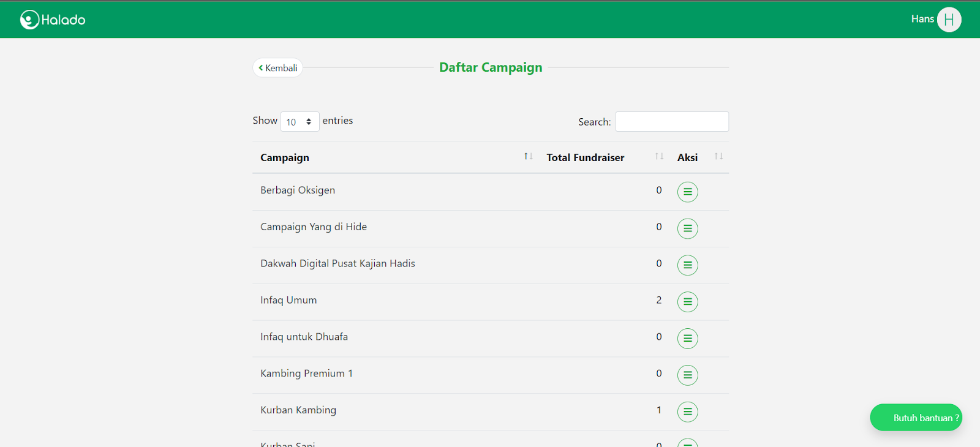Click the Halado logo
Screen dimensions: 980x447
click(x=53, y=20)
